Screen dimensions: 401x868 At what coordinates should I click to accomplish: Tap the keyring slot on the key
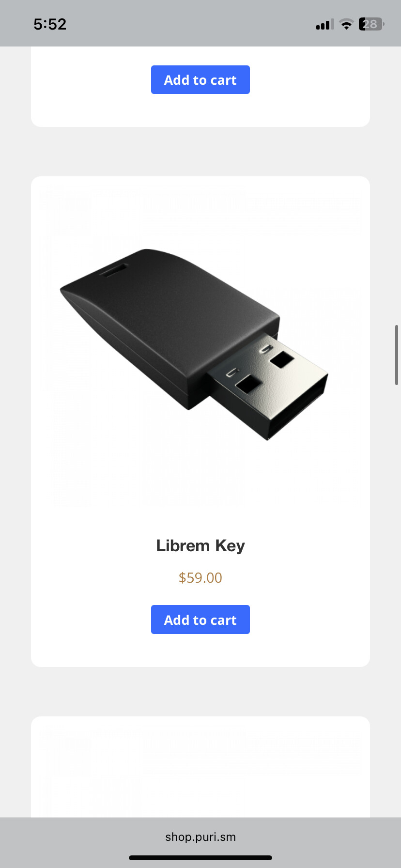pyautogui.click(x=113, y=270)
